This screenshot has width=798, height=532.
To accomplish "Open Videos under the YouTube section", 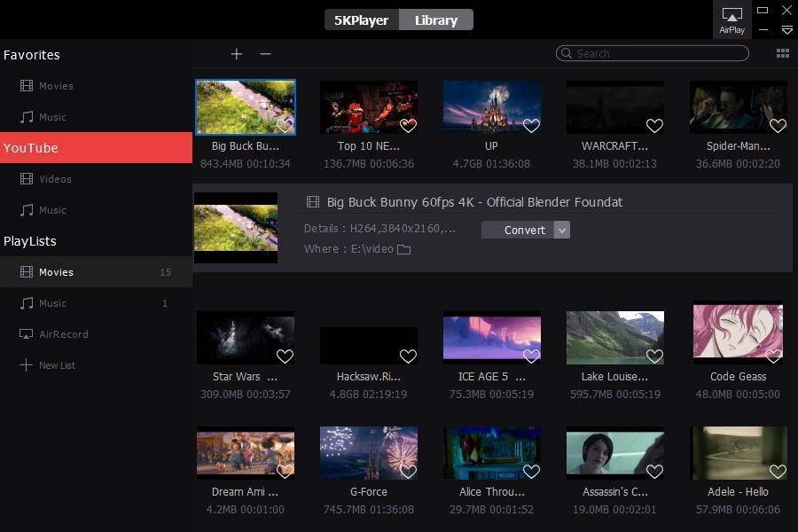I will coord(56,179).
